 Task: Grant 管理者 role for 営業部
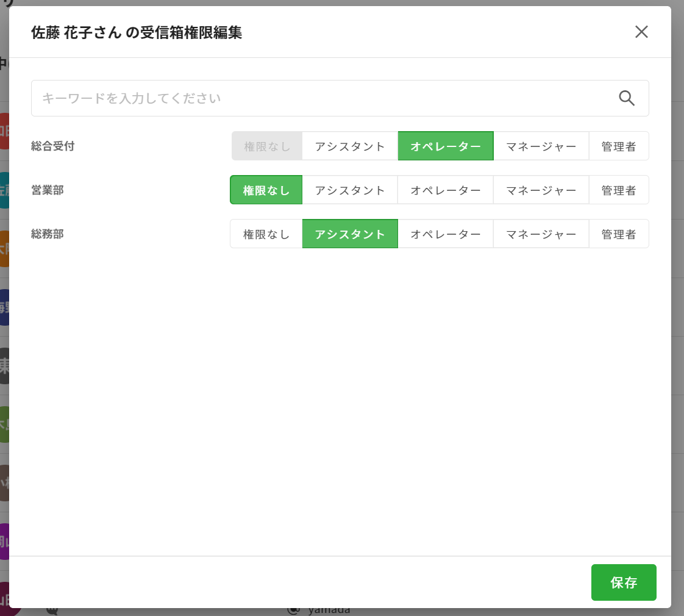(x=618, y=190)
